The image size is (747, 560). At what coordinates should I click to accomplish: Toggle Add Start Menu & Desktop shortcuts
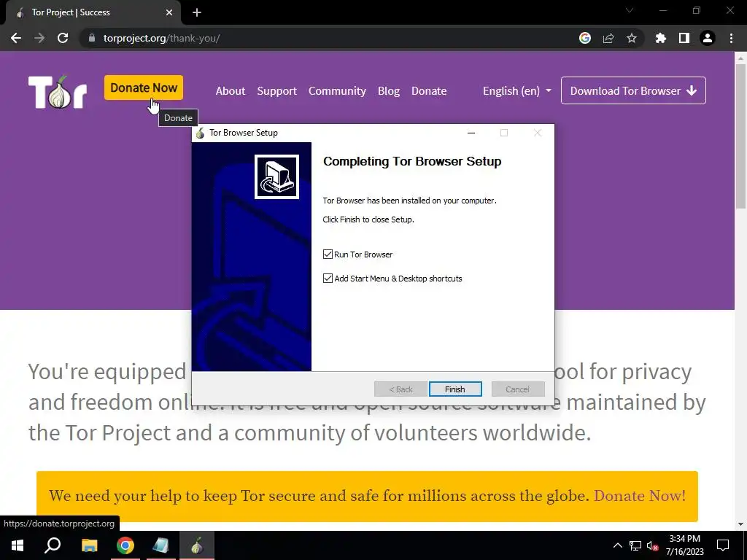[328, 278]
